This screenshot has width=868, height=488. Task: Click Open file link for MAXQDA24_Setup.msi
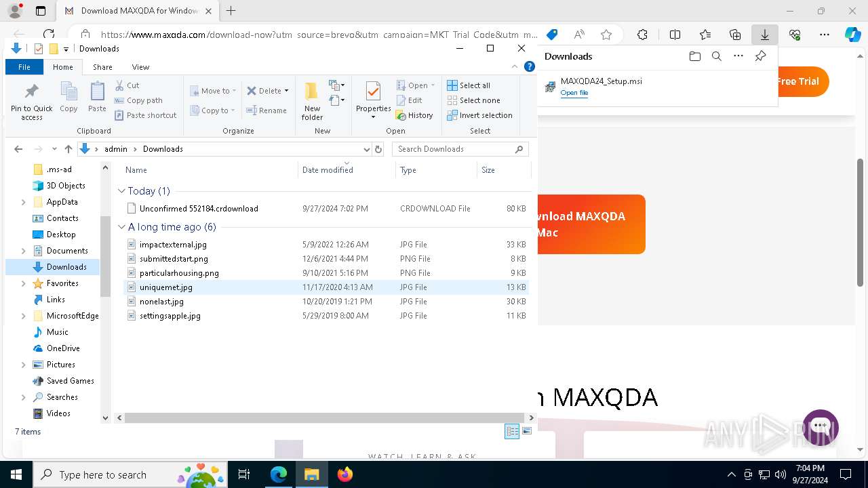click(574, 93)
